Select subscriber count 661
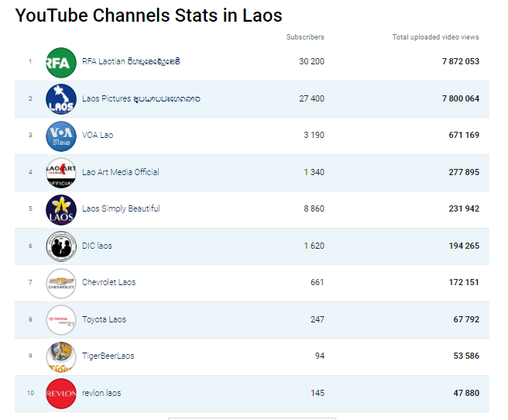Screen dimensions: 508x420 tap(317, 282)
